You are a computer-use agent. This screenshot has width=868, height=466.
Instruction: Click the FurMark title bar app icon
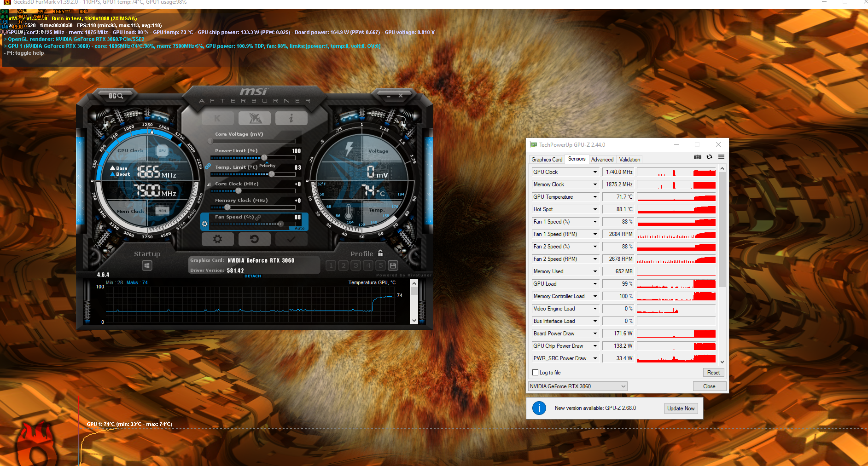pos(7,2)
